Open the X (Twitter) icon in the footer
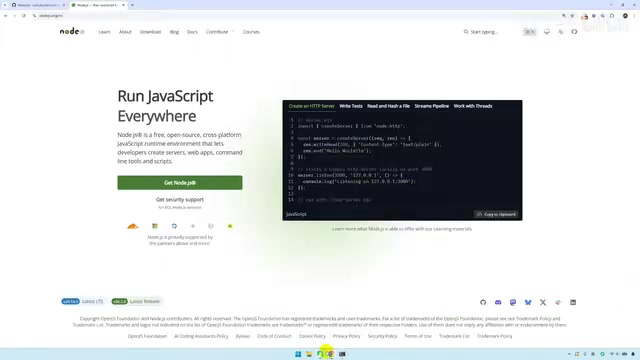 pyautogui.click(x=543, y=302)
